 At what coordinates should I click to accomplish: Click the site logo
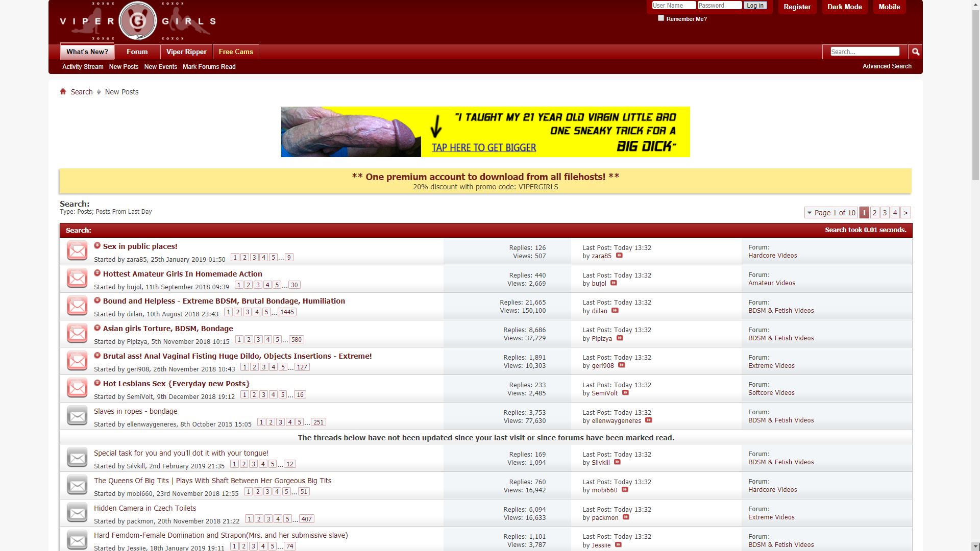[137, 21]
